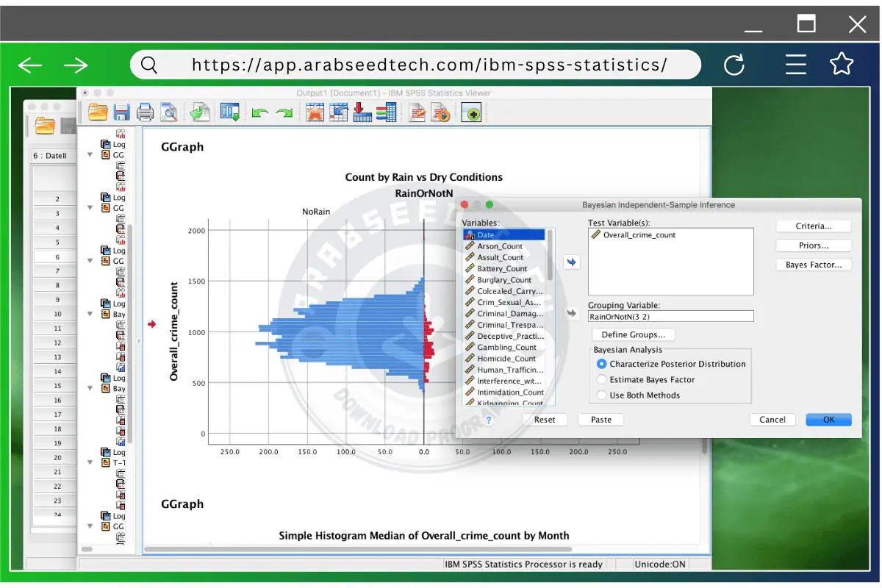Click the blue Help question mark icon
882x588 pixels.
489,420
